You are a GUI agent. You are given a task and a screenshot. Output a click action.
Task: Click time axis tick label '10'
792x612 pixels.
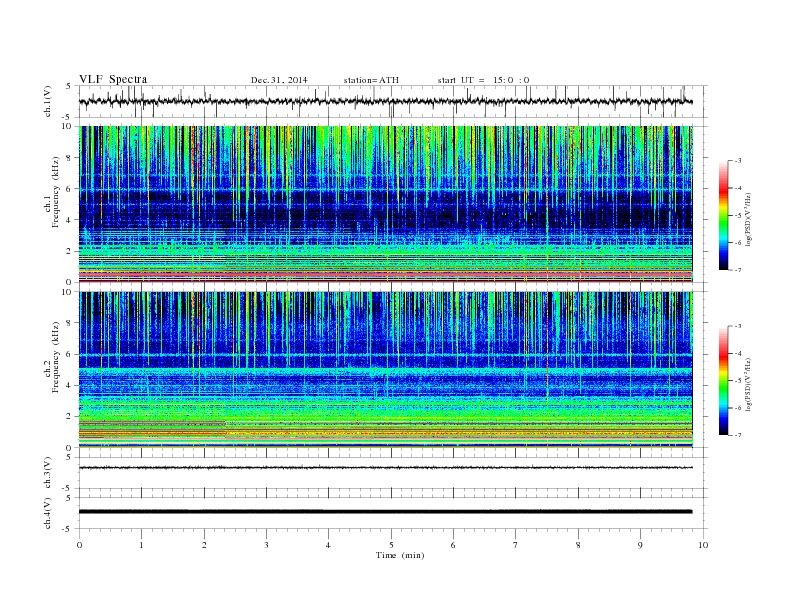[703, 545]
